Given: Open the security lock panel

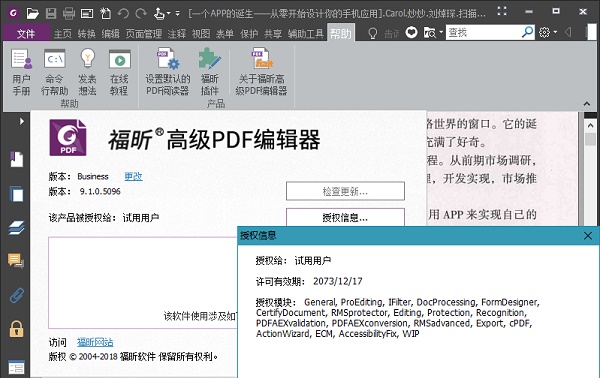Looking at the screenshot, I should (x=16, y=329).
